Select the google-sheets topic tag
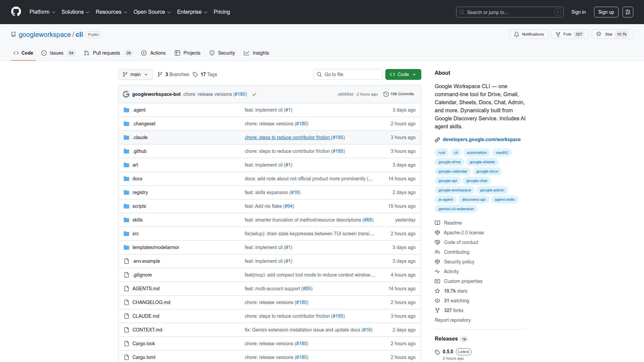Viewport: 644px width, 362px height. (482, 162)
